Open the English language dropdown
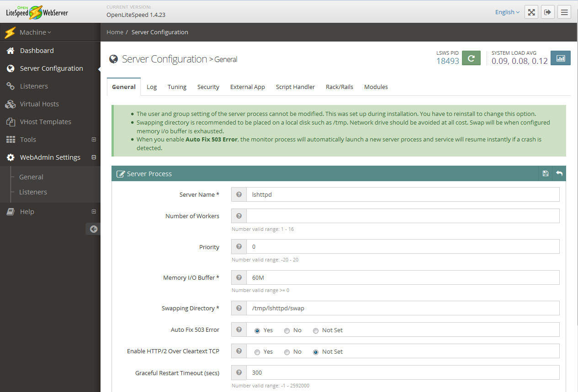Screen dimensions: 578x392 pos(507,12)
